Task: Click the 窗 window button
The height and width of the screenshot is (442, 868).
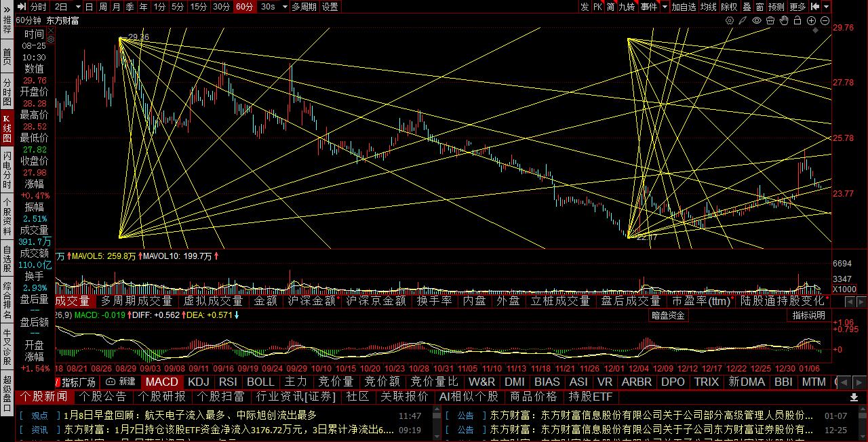Action: 759,7
